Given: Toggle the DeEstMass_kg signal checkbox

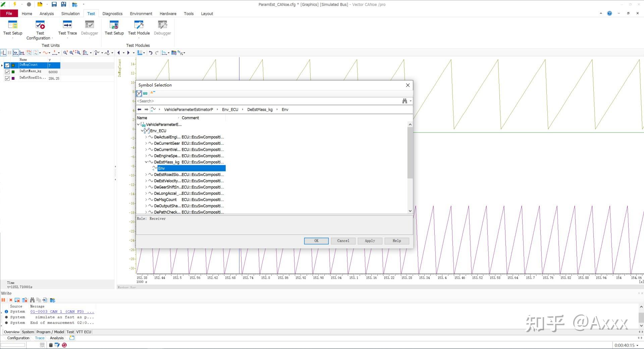Looking at the screenshot, I should click(x=7, y=72).
